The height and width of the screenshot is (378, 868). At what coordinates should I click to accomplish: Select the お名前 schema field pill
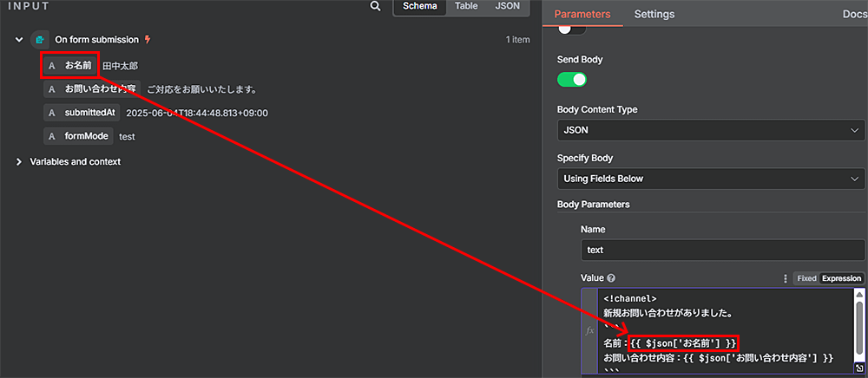click(x=70, y=65)
